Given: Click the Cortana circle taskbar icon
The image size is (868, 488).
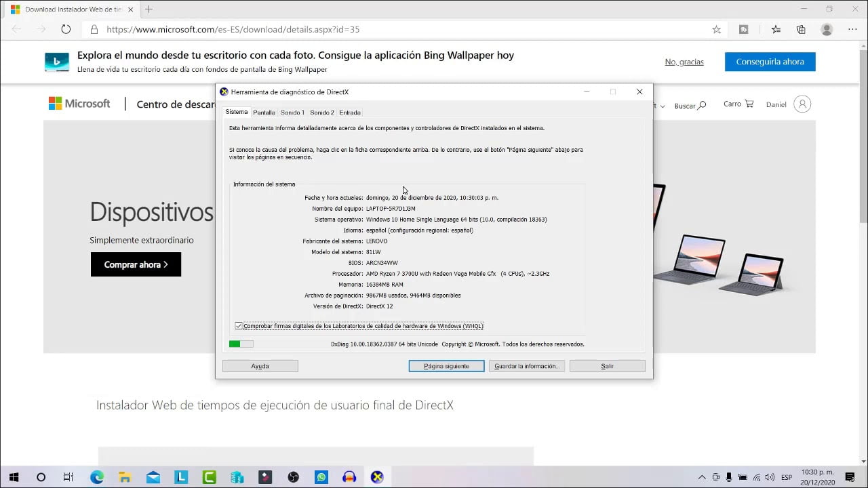Looking at the screenshot, I should point(41,477).
